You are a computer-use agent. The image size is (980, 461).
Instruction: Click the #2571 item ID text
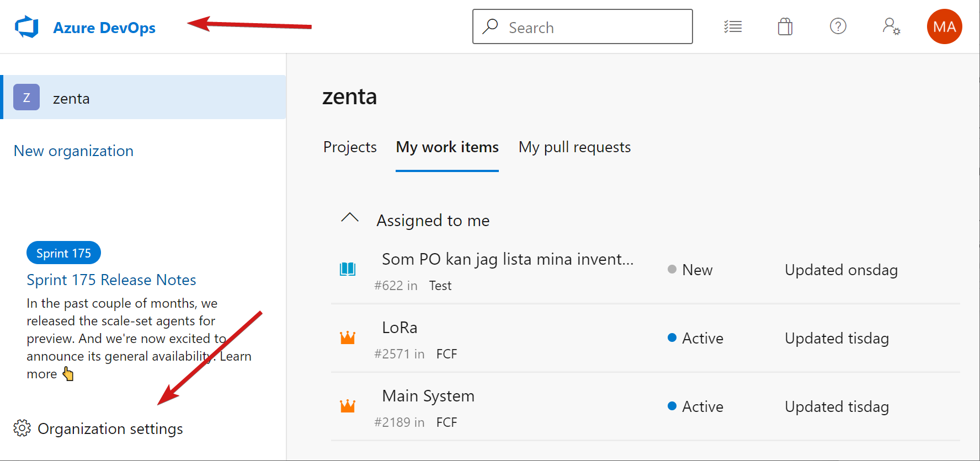point(392,354)
